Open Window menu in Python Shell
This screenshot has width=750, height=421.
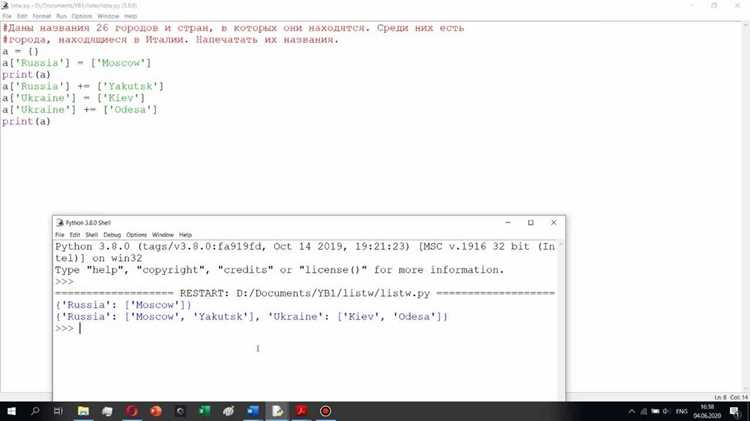point(163,235)
